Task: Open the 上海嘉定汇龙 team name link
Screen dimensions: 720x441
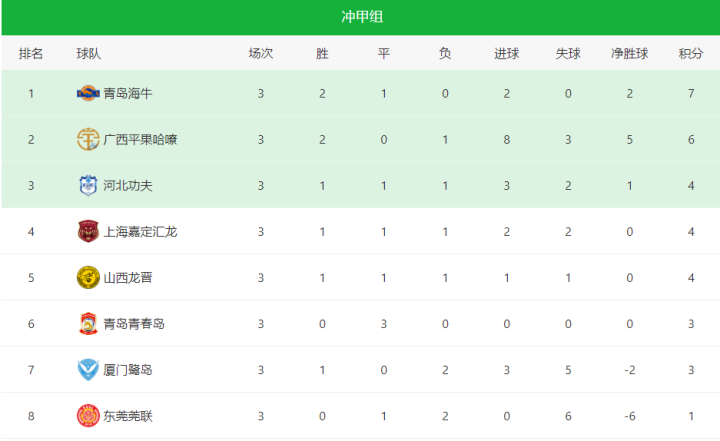Action: click(141, 232)
